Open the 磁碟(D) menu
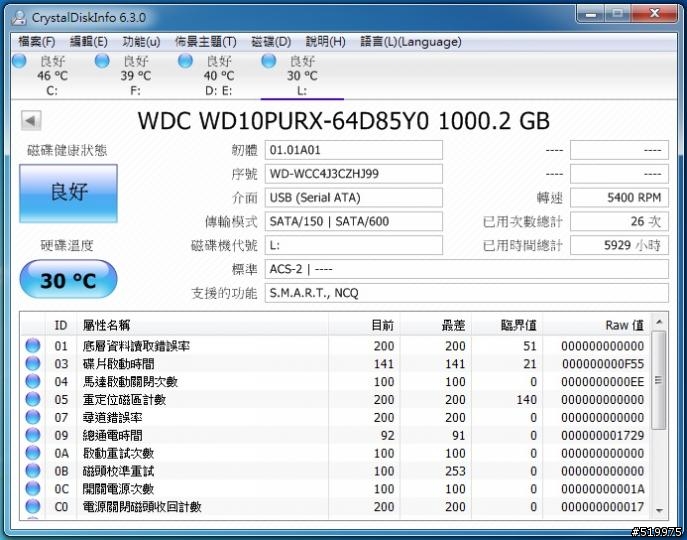The height and width of the screenshot is (540, 687). tap(271, 42)
